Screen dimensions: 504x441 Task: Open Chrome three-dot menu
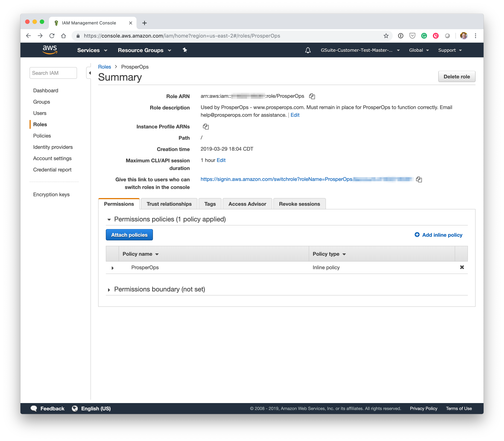point(475,36)
